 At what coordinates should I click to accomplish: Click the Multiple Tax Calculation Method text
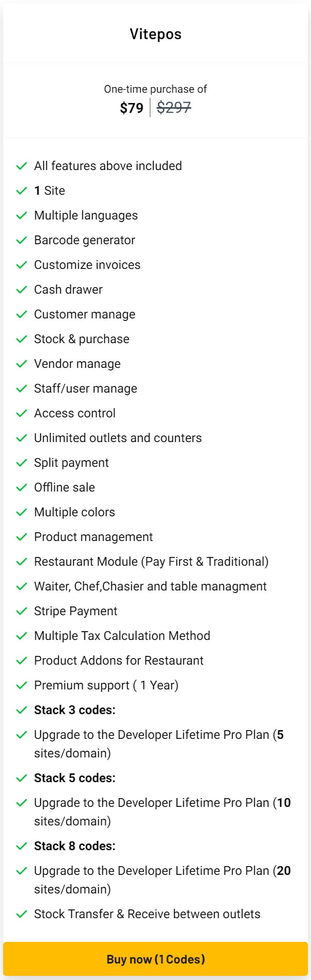tap(122, 636)
